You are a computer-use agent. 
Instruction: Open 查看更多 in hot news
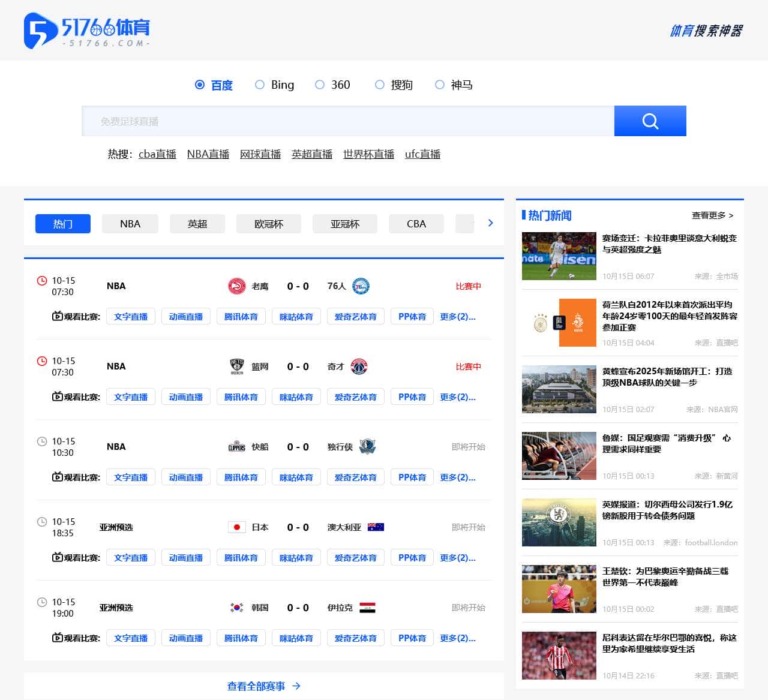[x=712, y=215]
